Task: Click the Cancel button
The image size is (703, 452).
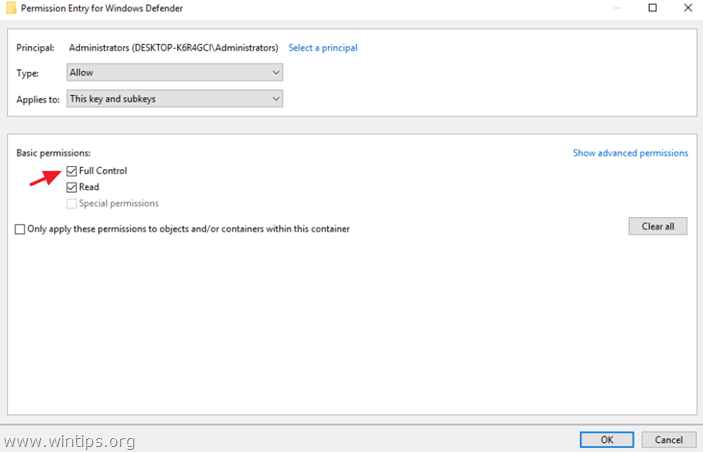Action: pos(668,440)
